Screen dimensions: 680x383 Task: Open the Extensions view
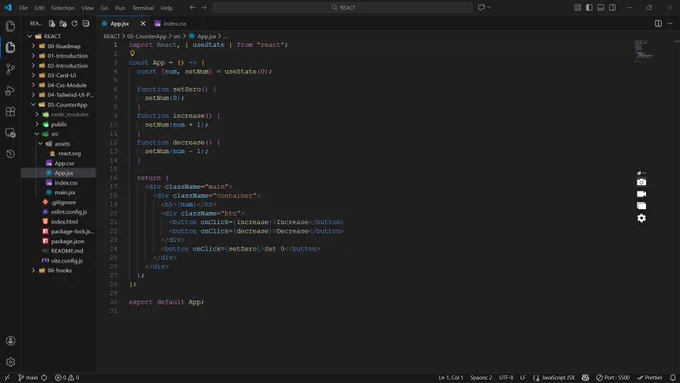(x=10, y=111)
